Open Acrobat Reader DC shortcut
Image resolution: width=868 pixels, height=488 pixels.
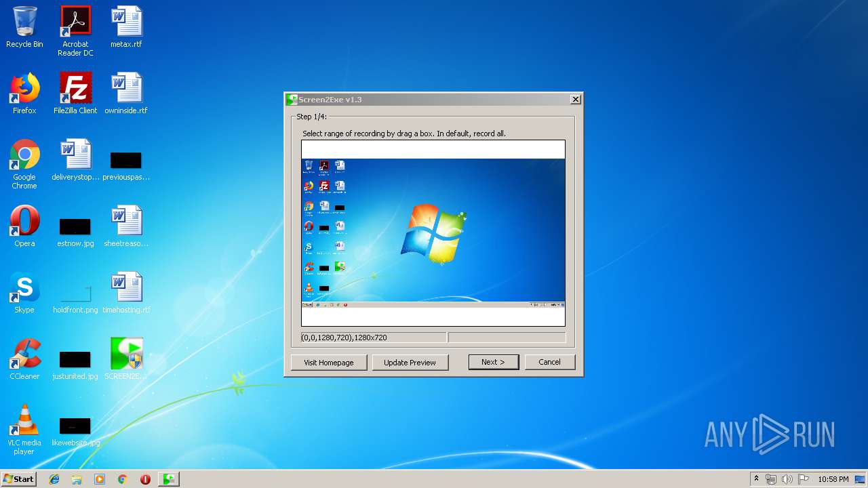[75, 31]
